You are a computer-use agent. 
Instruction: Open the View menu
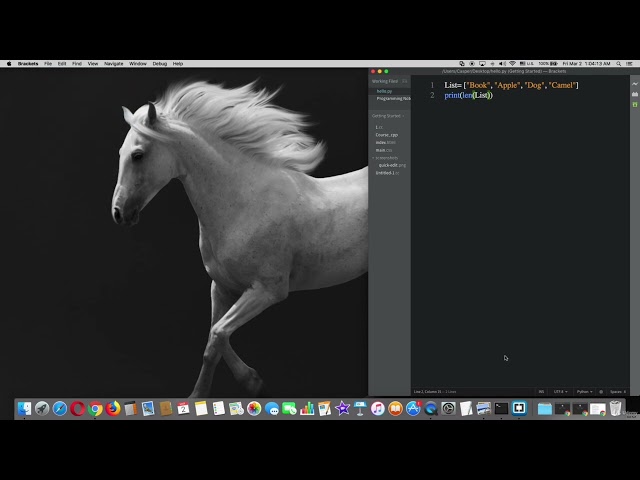tap(93, 64)
